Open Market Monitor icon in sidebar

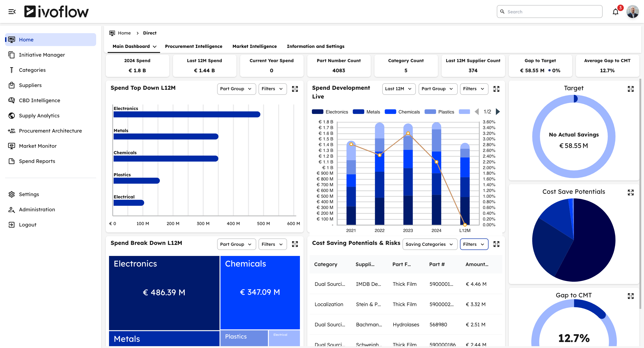(11, 146)
